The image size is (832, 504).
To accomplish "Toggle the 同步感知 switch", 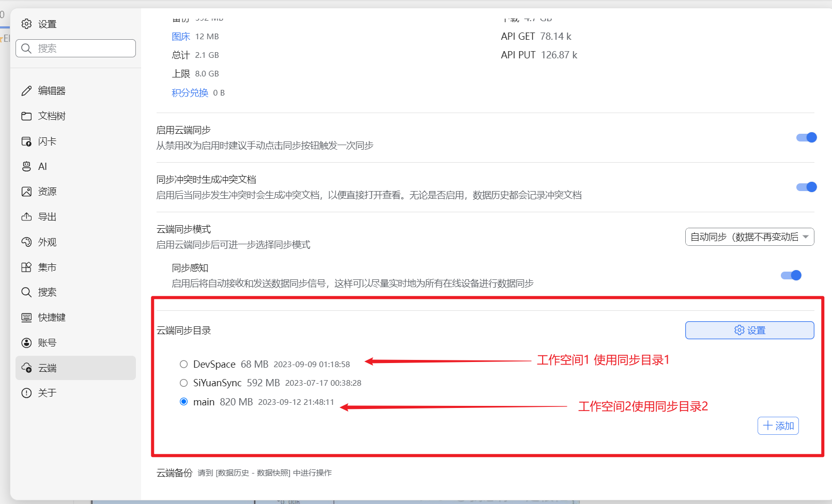I will click(x=791, y=275).
